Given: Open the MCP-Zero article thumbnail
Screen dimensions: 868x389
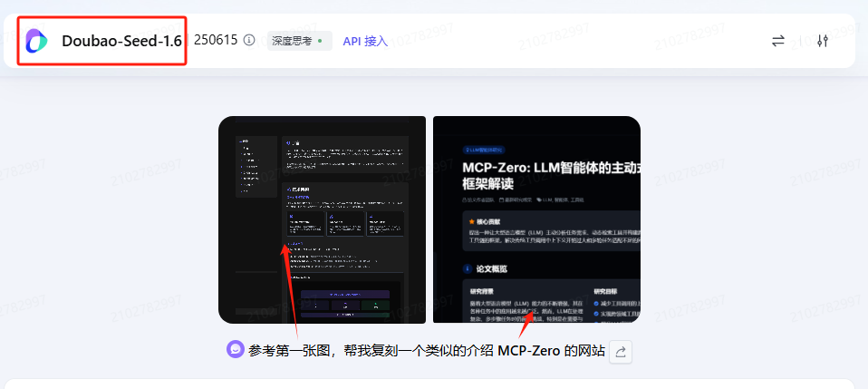Looking at the screenshot, I should [x=536, y=219].
